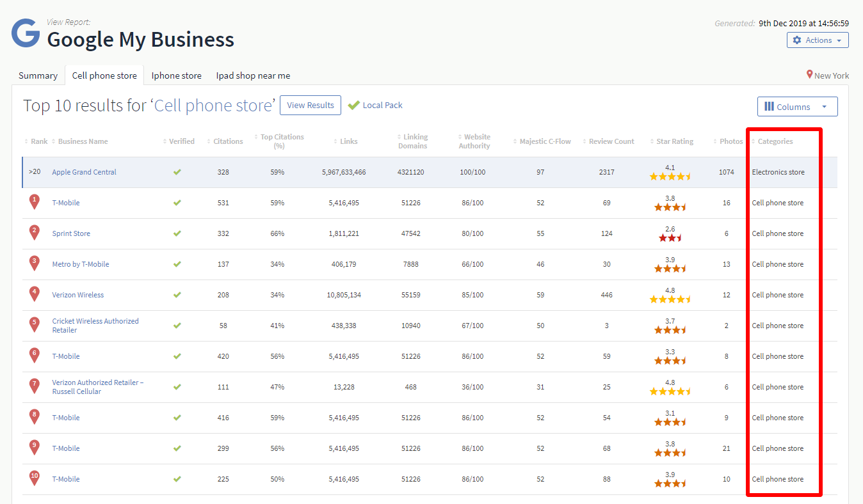
Task: Click the 5,967,633,466 links value
Action: pyautogui.click(x=344, y=172)
